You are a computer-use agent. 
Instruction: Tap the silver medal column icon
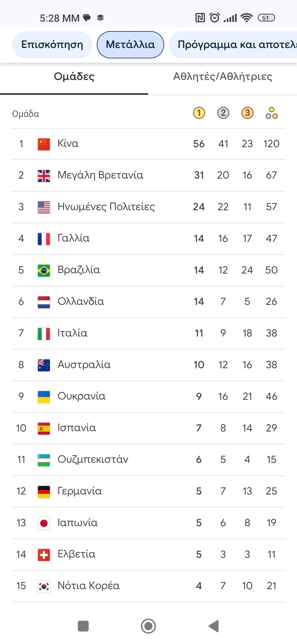(223, 113)
